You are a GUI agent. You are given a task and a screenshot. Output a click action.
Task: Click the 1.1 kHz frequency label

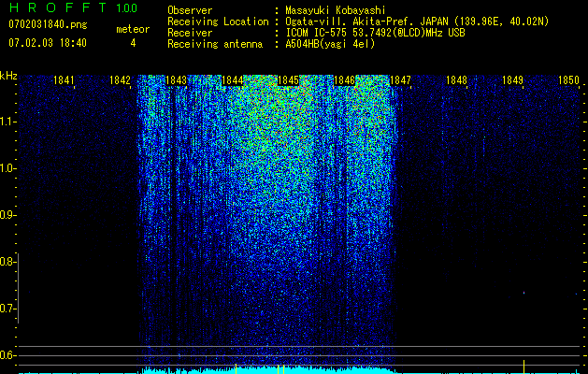pos(7,122)
